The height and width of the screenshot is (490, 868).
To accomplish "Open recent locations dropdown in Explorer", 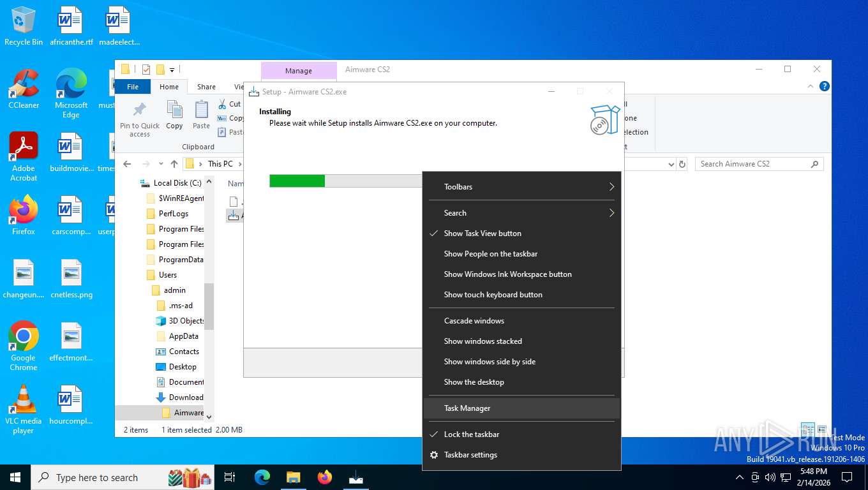I will pyautogui.click(x=161, y=164).
